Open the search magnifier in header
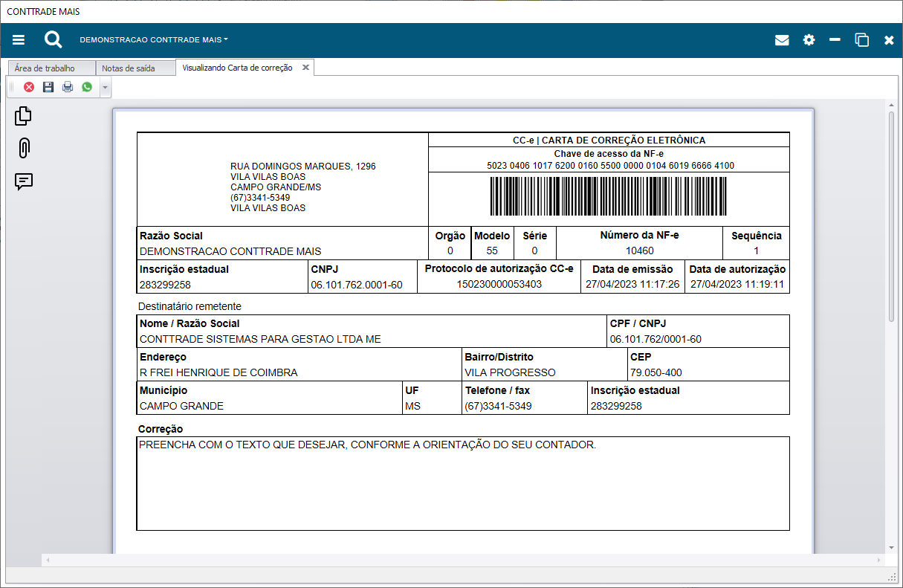Screen dimensions: 903x588 tap(53, 39)
